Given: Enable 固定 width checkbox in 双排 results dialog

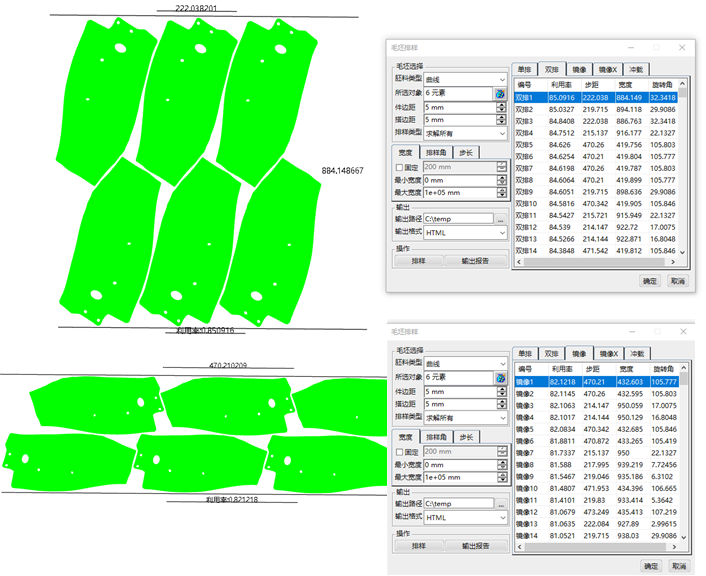Looking at the screenshot, I should (401, 167).
